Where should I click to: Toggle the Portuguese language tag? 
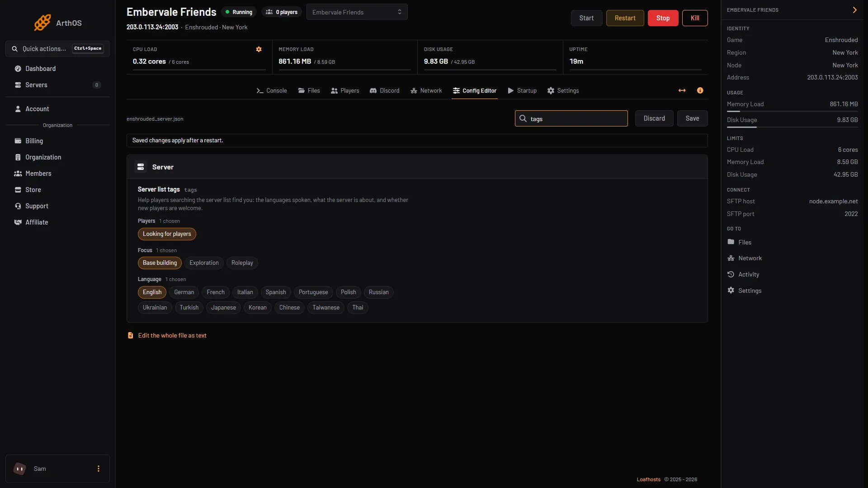point(313,292)
